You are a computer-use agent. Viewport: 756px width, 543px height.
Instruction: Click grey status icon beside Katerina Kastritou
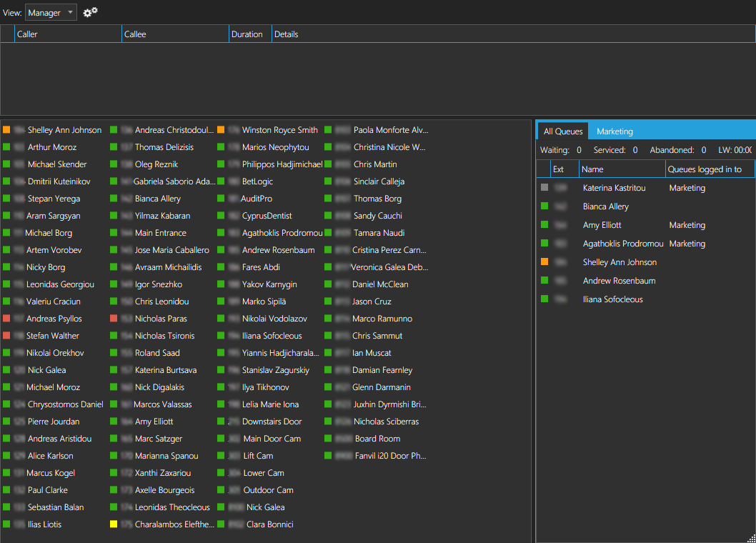tap(544, 188)
